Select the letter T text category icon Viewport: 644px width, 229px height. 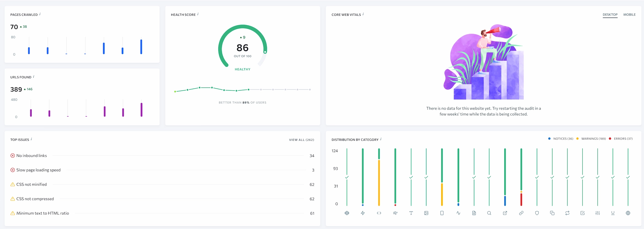click(x=411, y=213)
